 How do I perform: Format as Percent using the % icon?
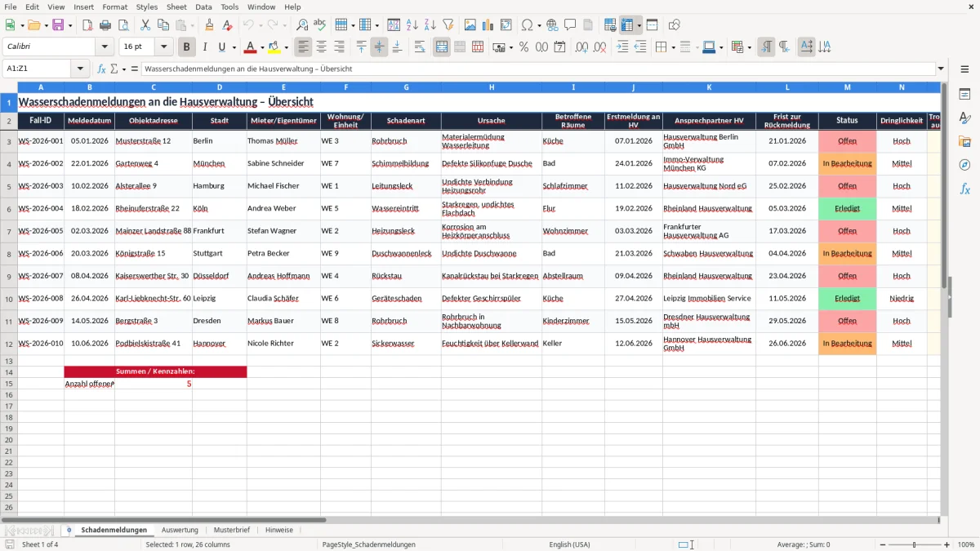pos(523,47)
